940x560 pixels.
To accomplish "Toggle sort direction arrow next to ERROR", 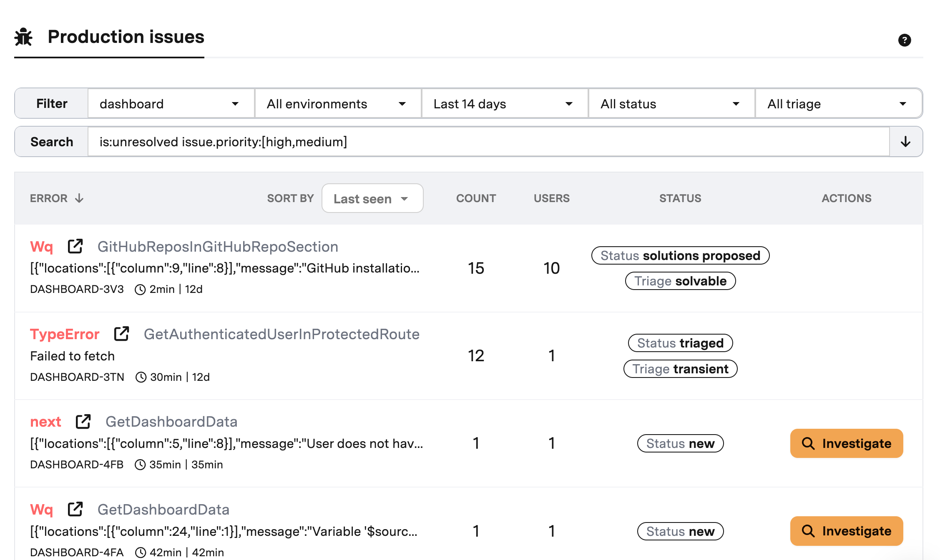I will point(79,198).
